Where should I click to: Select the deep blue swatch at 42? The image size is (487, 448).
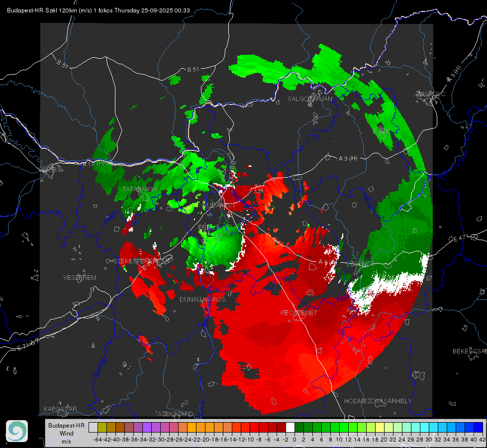tap(479, 428)
